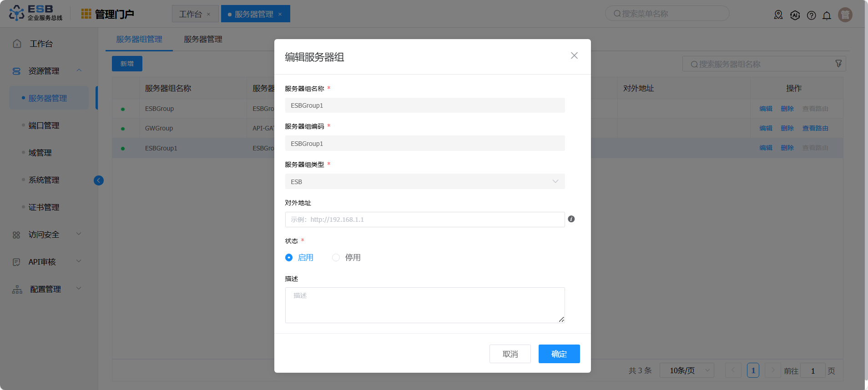Close the 编辑服务器组 dialog with X
This screenshot has height=390, width=868.
[574, 55]
